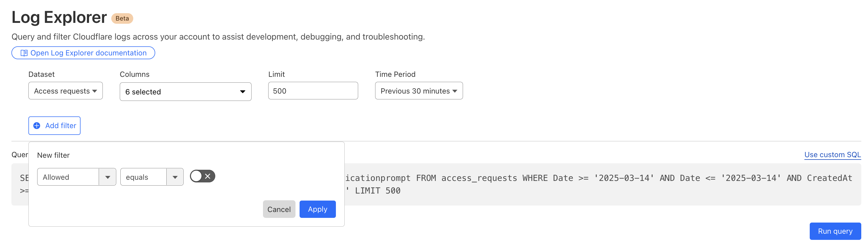This screenshot has width=868, height=251.
Task: Click the black caret in the Columns box
Action: tap(242, 92)
